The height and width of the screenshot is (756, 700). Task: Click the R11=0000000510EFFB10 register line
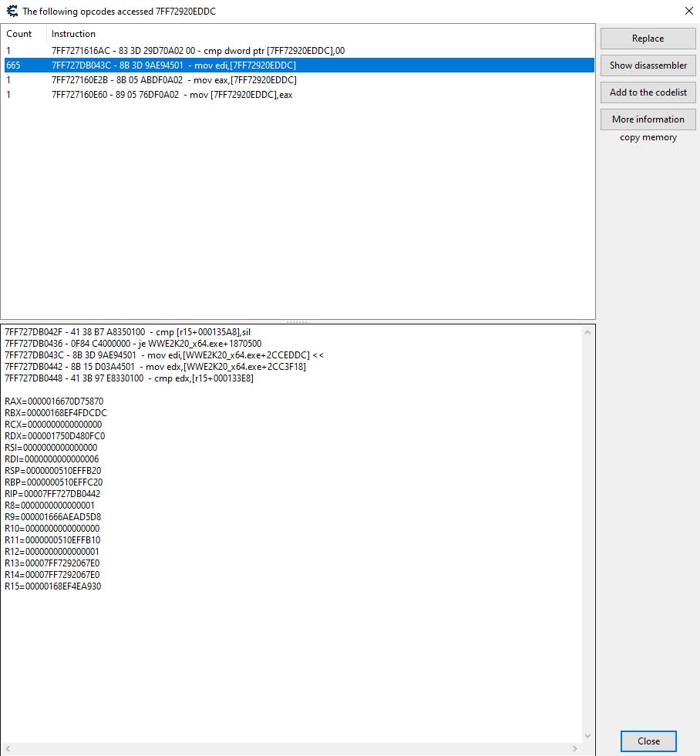click(52, 540)
